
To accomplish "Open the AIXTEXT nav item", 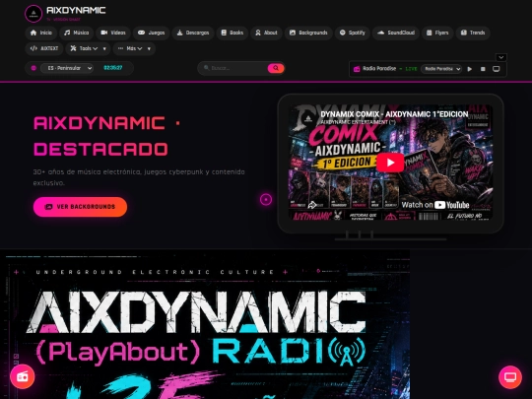I will coord(44,48).
